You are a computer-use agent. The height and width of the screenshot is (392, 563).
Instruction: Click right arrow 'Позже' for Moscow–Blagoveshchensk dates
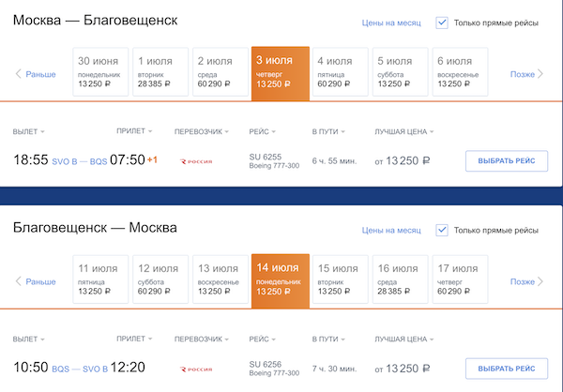pos(526,74)
